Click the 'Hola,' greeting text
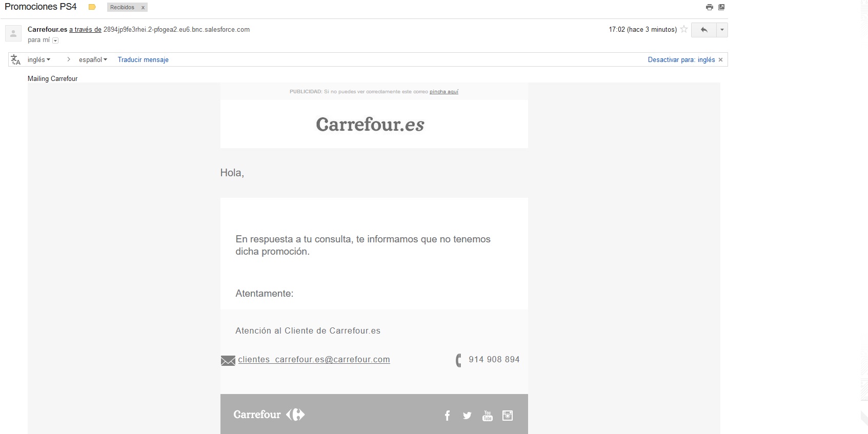The height and width of the screenshot is (434, 868). 232,173
